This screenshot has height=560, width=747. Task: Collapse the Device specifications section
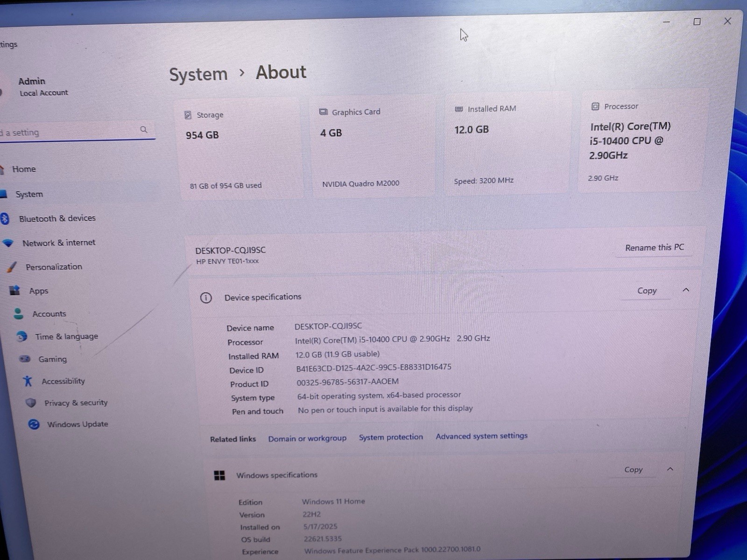pos(686,290)
